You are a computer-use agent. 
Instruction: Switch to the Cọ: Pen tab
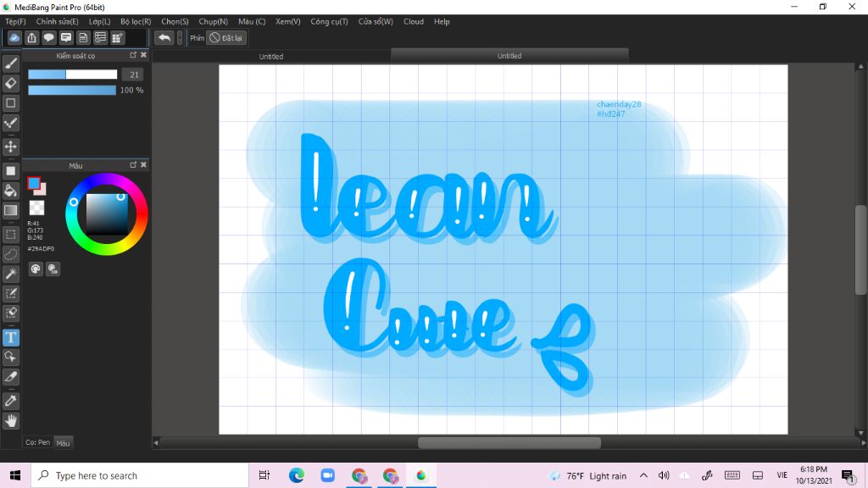click(37, 442)
